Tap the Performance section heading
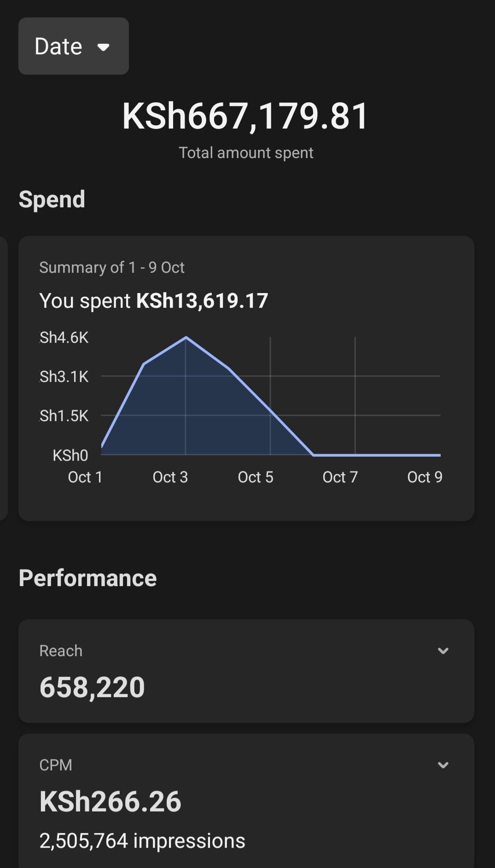 pos(87,578)
